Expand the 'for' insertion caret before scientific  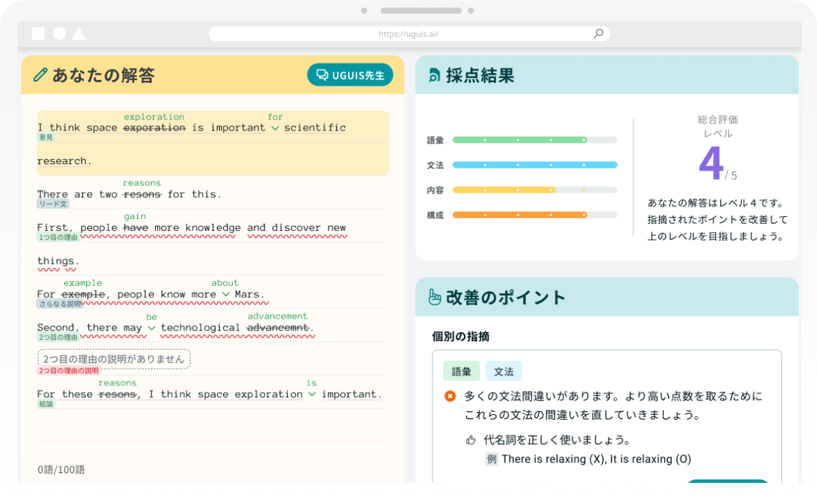(x=275, y=128)
